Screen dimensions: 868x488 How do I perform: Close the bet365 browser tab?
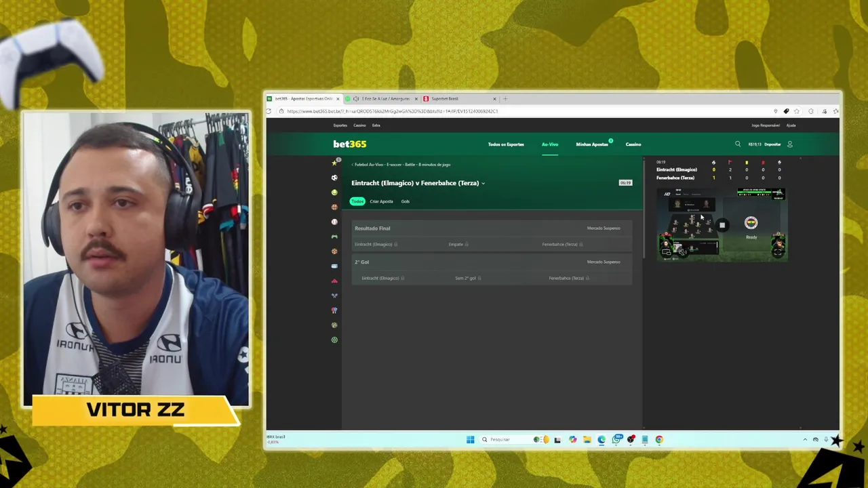(338, 99)
